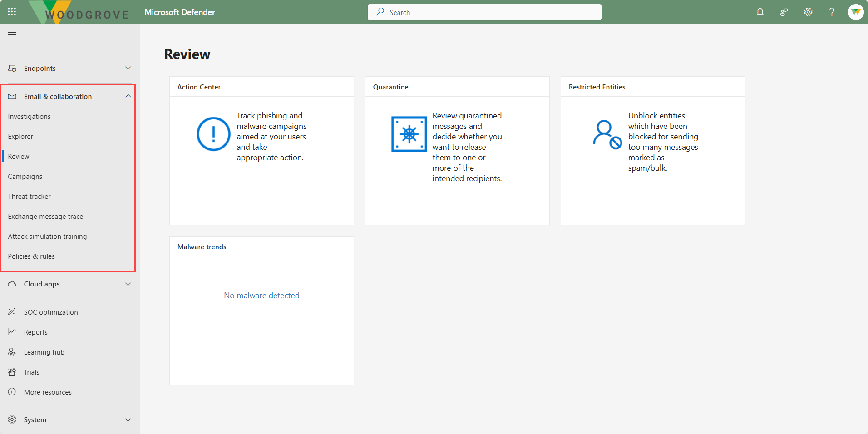Expand the Cloud apps section
Image resolution: width=868 pixels, height=434 pixels.
coord(70,284)
